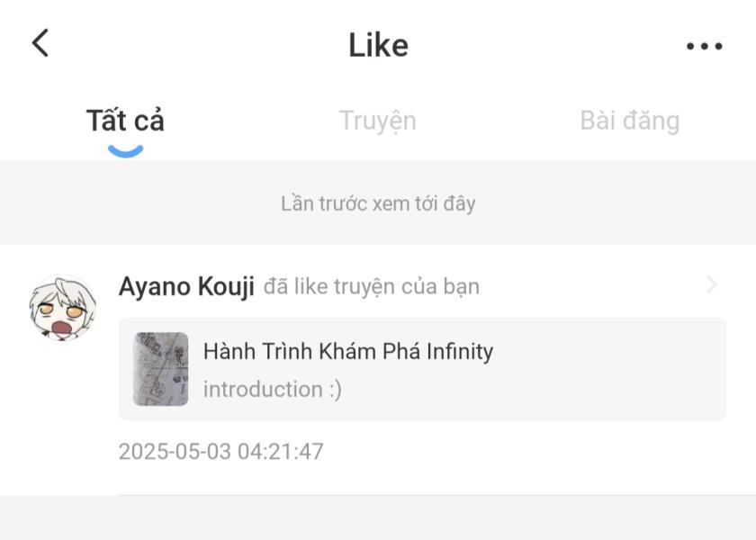Click the "Like" page title
The height and width of the screenshot is (540, 756).
378,46
